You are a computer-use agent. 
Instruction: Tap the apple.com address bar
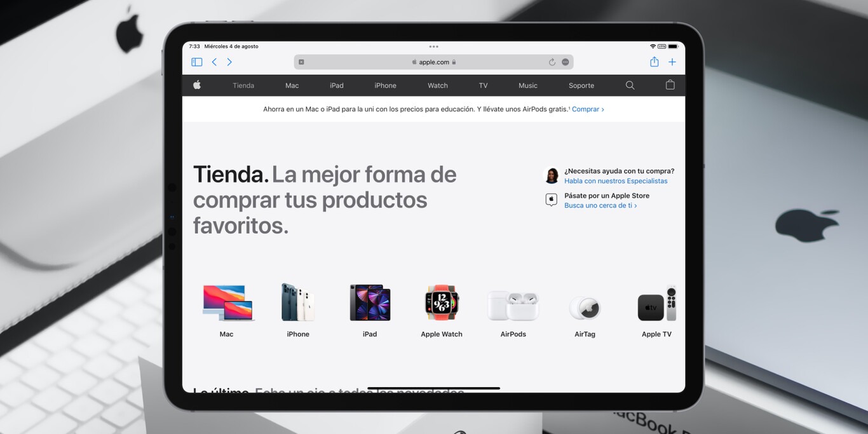pyautogui.click(x=434, y=62)
